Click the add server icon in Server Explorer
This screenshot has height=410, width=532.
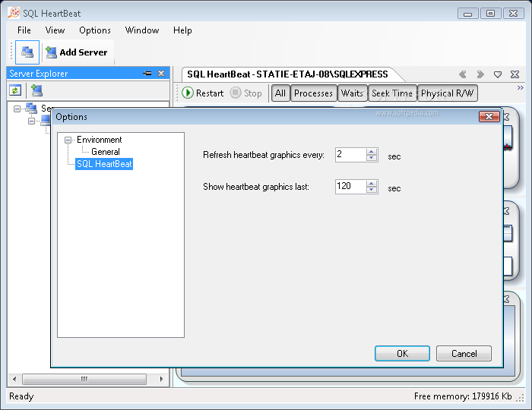(36, 90)
